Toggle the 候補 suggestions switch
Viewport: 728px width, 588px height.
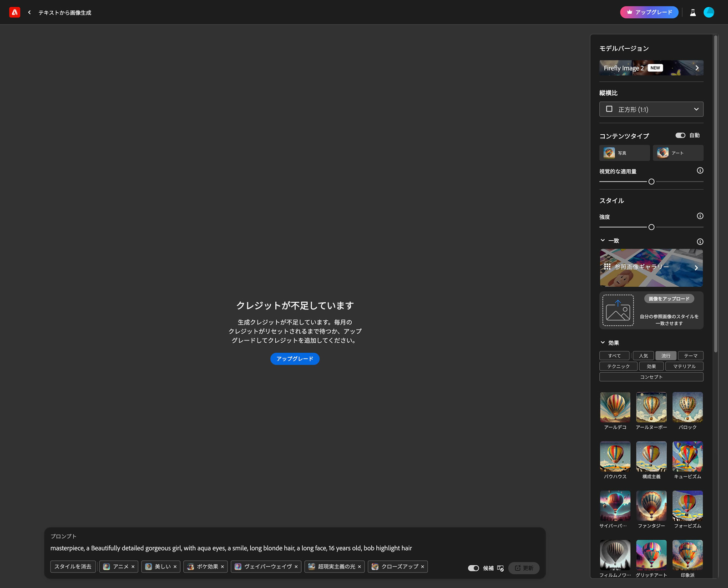(x=473, y=568)
